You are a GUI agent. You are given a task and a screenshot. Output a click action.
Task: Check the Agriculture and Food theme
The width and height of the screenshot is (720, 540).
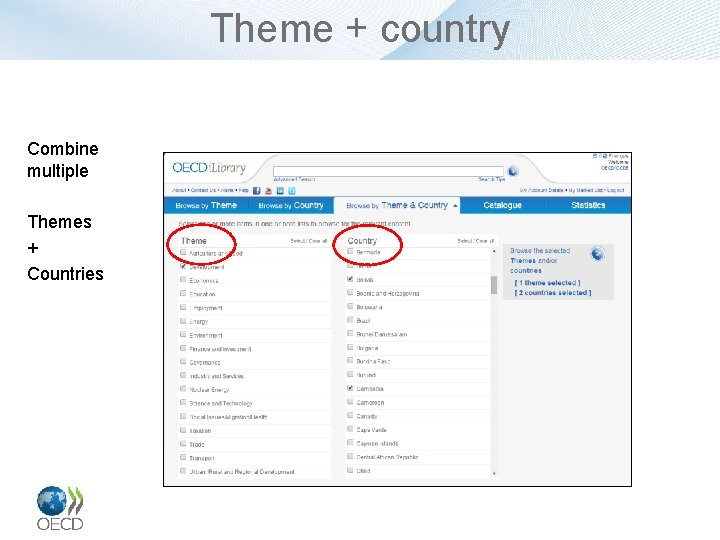click(x=183, y=253)
